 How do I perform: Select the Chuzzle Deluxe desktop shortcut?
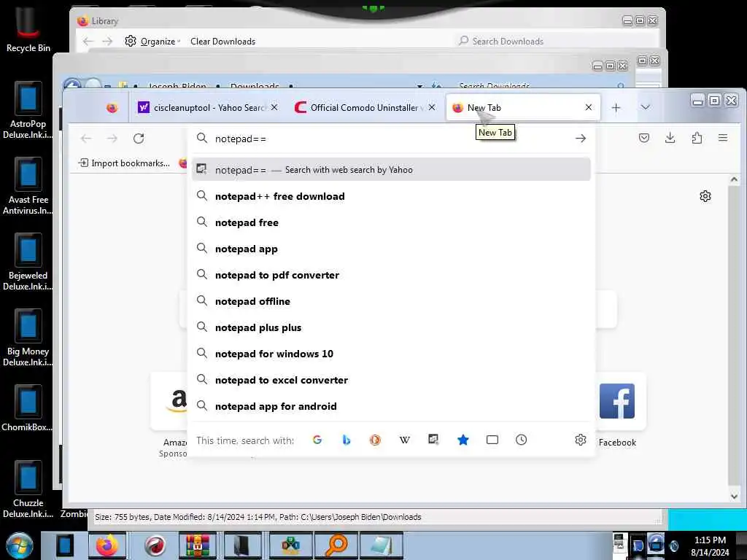(28, 489)
